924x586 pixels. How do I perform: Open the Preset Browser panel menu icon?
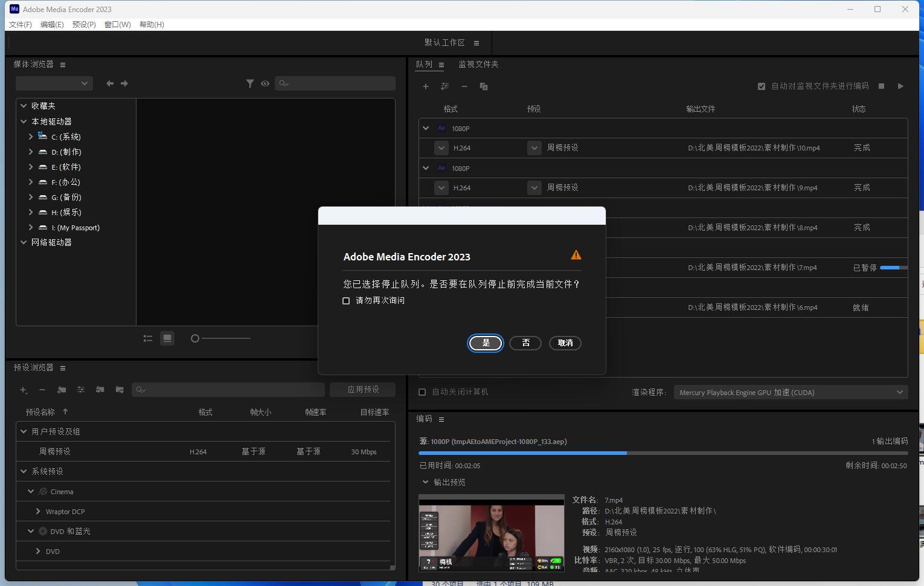63,368
